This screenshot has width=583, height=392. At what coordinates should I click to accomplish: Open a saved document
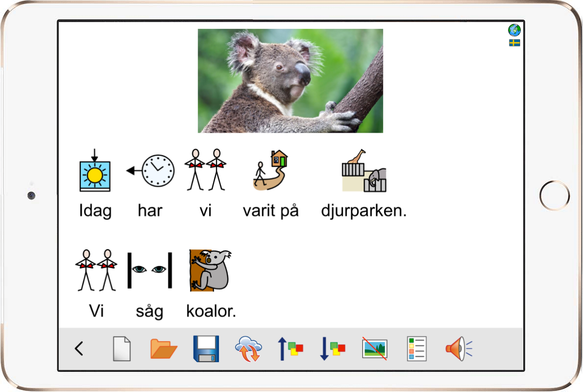164,348
